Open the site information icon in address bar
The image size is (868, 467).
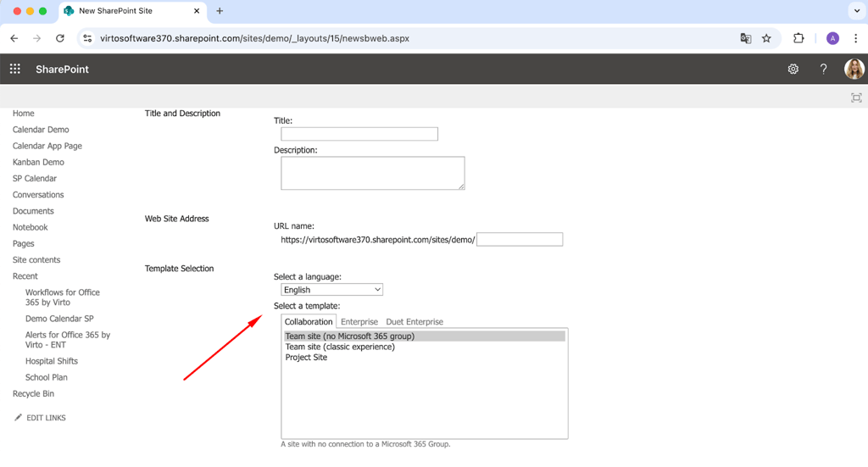tap(87, 39)
